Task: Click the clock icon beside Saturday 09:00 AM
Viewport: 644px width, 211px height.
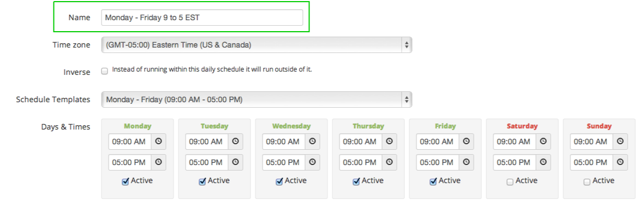Action: pyautogui.click(x=544, y=142)
